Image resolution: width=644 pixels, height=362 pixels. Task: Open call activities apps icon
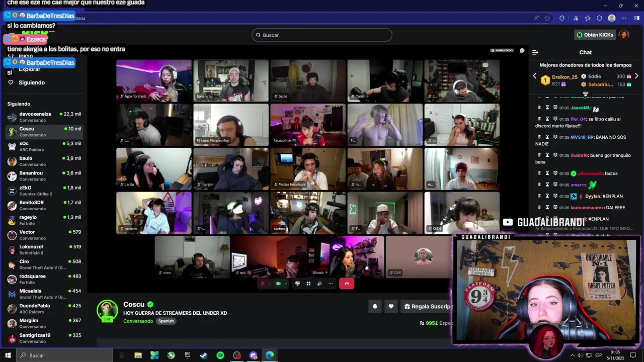pyautogui.click(x=308, y=284)
